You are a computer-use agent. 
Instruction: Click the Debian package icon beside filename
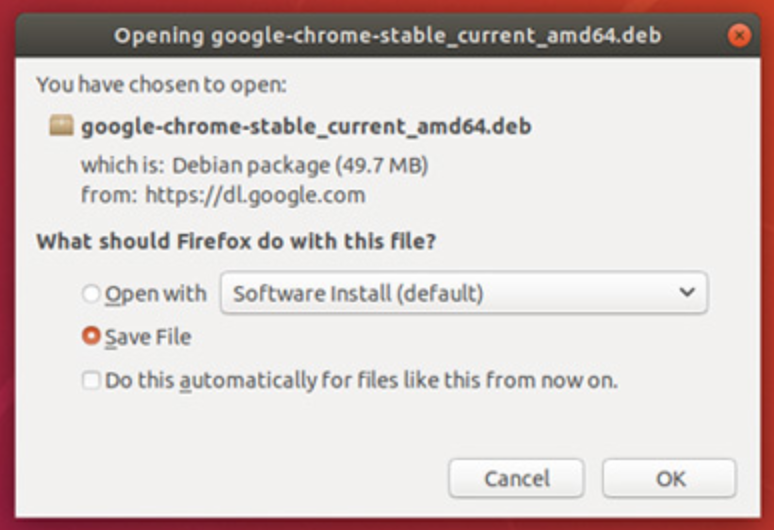pos(61,125)
